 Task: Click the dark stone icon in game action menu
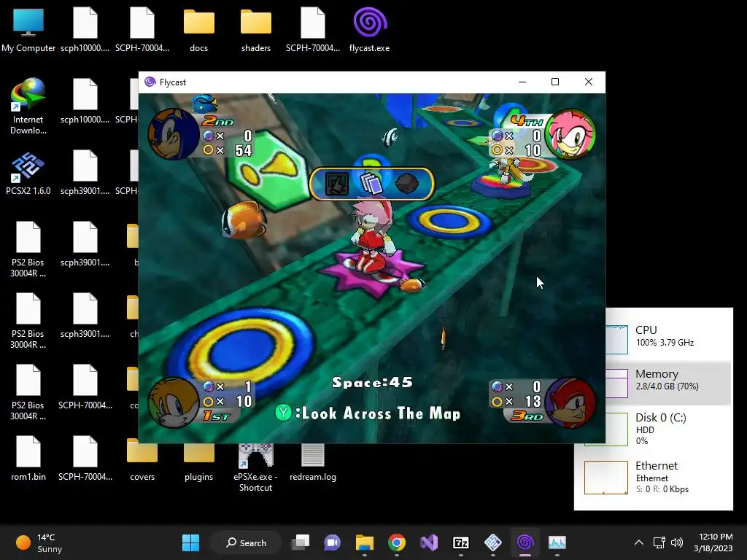pyautogui.click(x=406, y=183)
